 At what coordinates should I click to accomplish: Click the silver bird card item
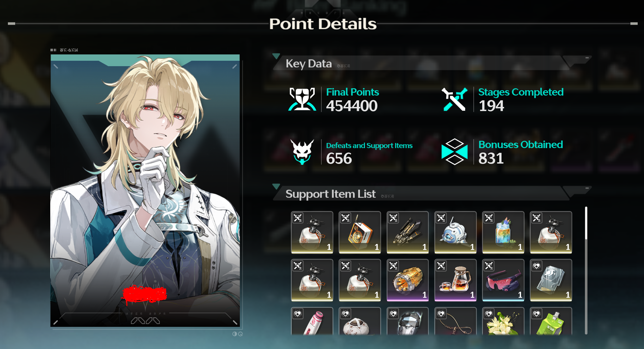[x=551, y=280]
